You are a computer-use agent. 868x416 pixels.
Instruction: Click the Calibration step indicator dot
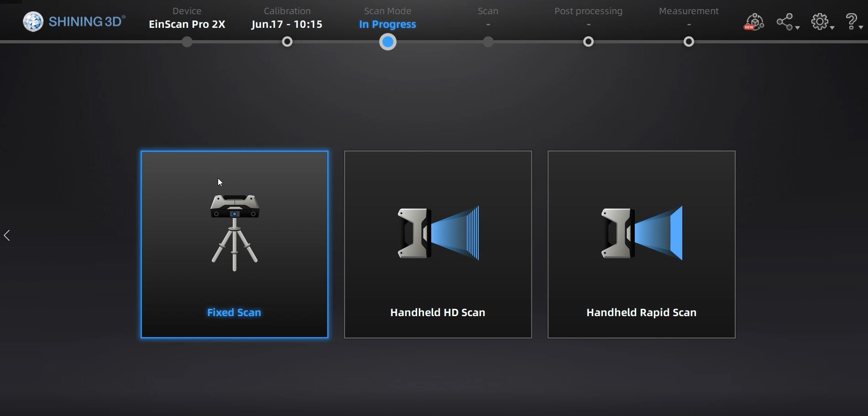click(x=287, y=42)
